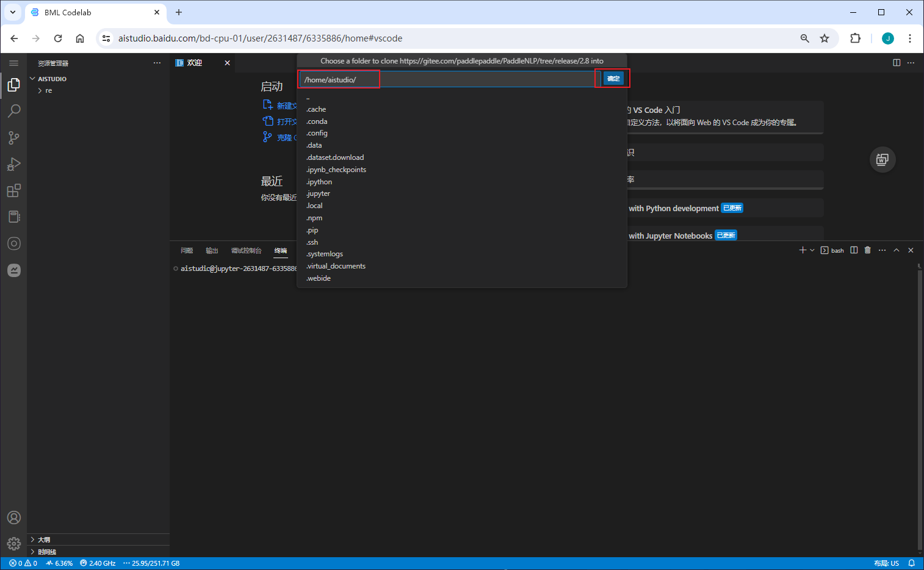Viewport: 924px width, 570px height.
Task: Open Run and Debug view
Action: pyautogui.click(x=13, y=164)
